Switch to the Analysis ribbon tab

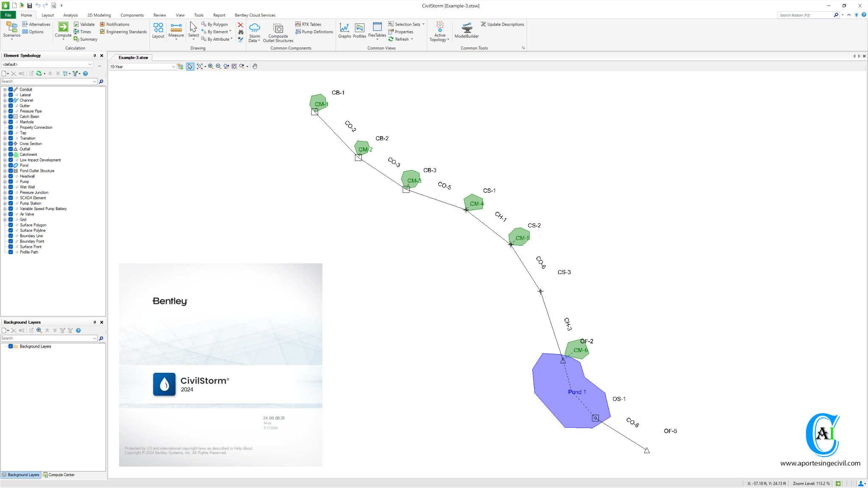click(x=70, y=15)
